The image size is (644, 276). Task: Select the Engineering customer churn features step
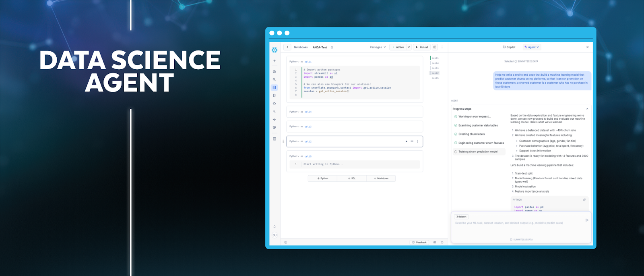tap(481, 143)
